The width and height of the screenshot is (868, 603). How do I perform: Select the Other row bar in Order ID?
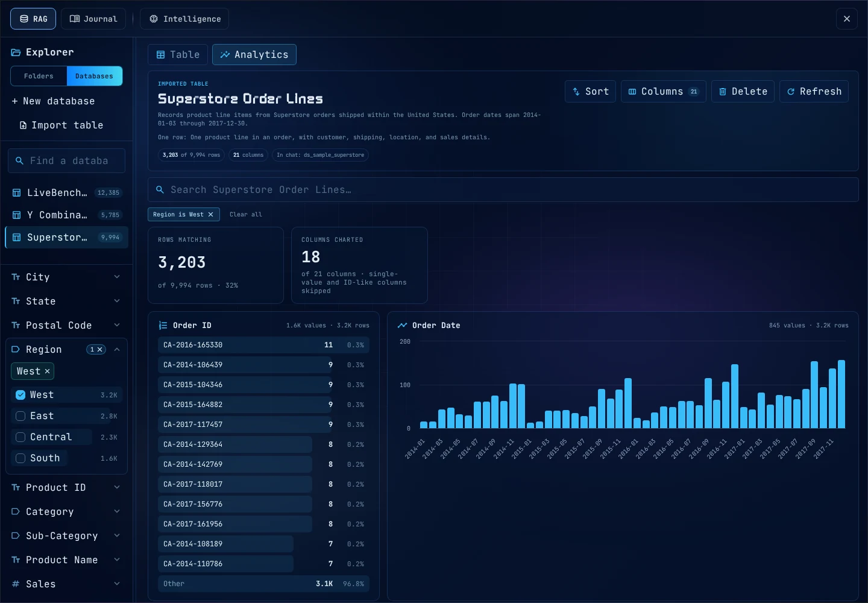(263, 584)
